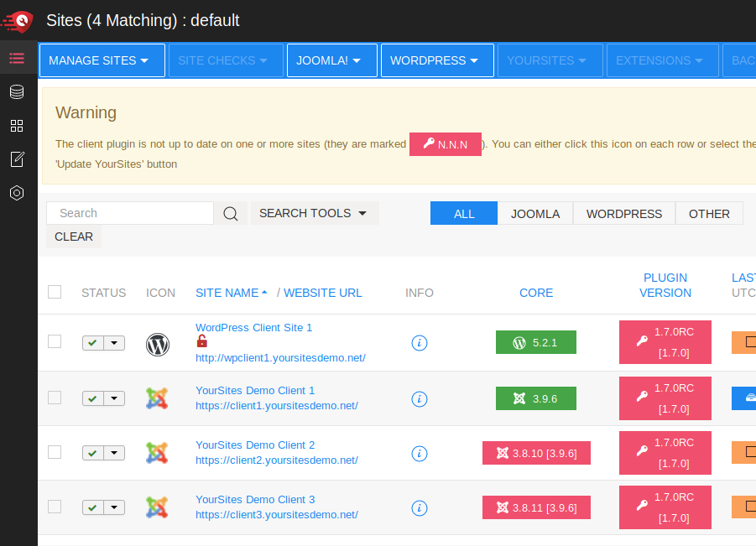Image resolution: width=756 pixels, height=546 pixels.
Task: Open the edit note sidebar icon
Action: coord(17,159)
